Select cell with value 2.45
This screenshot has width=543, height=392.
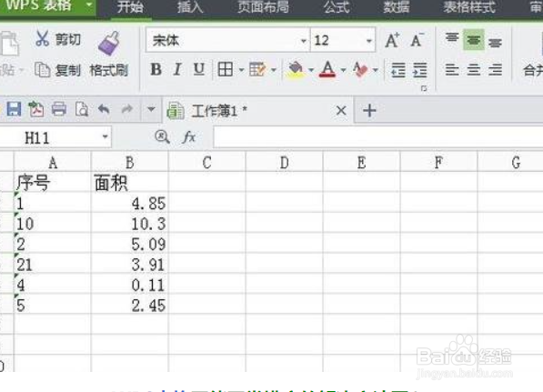click(129, 305)
